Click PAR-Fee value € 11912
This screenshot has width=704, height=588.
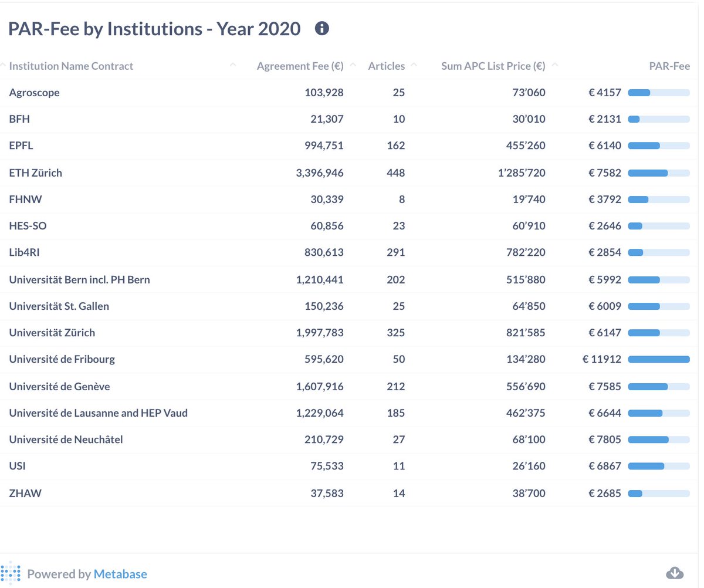coord(602,359)
